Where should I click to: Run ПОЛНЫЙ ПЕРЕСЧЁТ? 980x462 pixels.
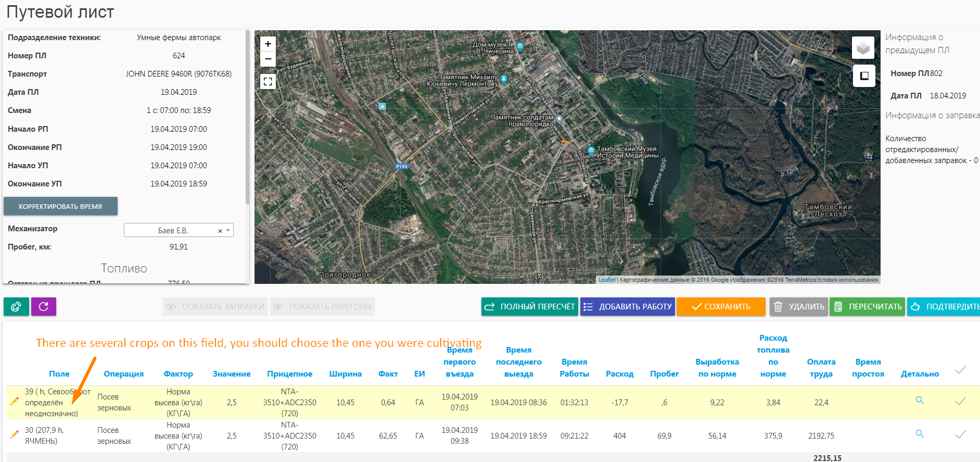coord(530,307)
